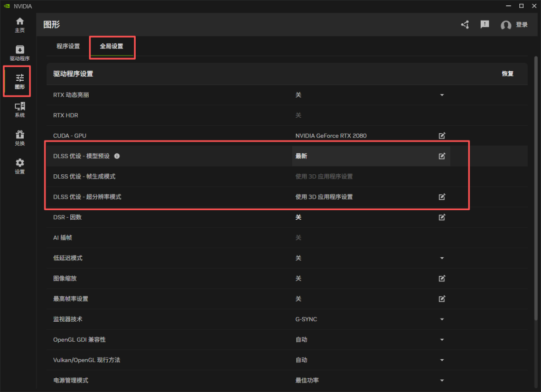541x392 pixels.
Task: Open the OpenGL GDI 兼容性 dropdown
Action: (x=442, y=340)
